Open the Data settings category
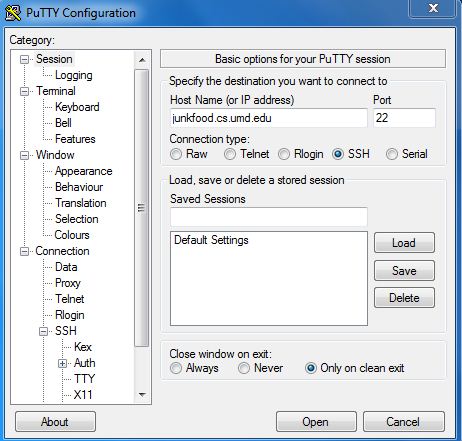462x441 pixels. 66,267
